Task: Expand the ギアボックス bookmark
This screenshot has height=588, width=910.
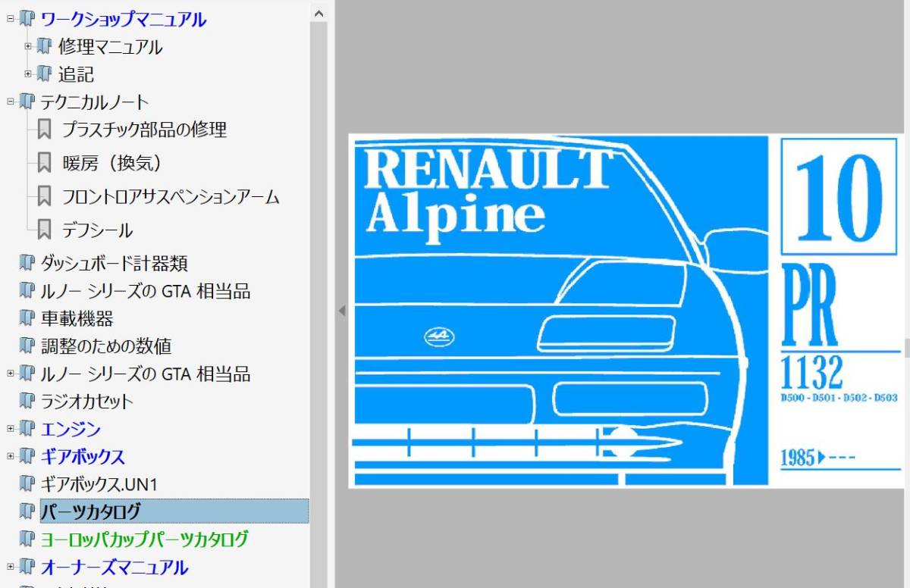Action: pyautogui.click(x=11, y=456)
